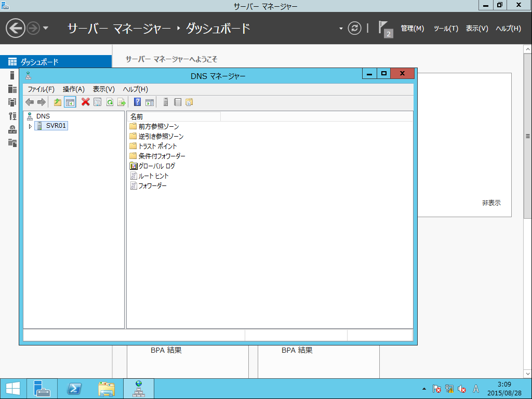Click the blue Help question mark icon
Screen dimensions: 532x399
click(x=137, y=102)
